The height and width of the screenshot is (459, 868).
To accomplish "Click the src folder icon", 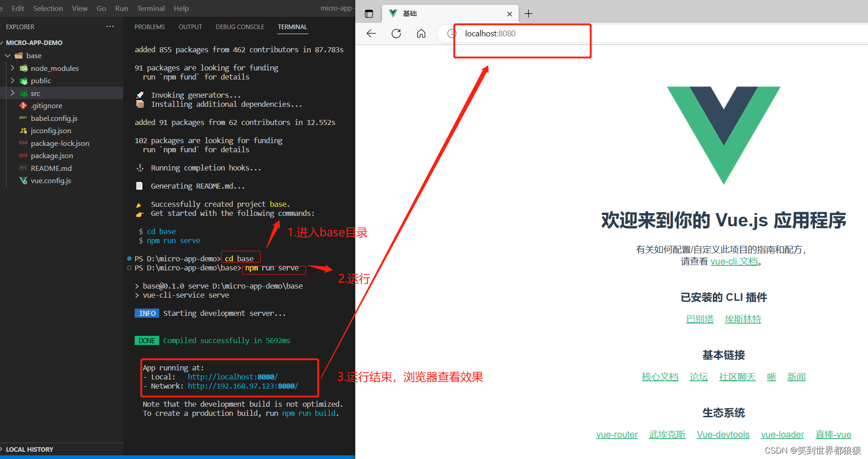I will pyautogui.click(x=24, y=94).
